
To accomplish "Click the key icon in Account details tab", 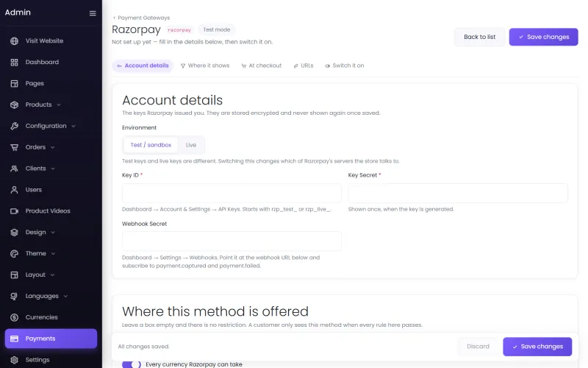I will [119, 66].
